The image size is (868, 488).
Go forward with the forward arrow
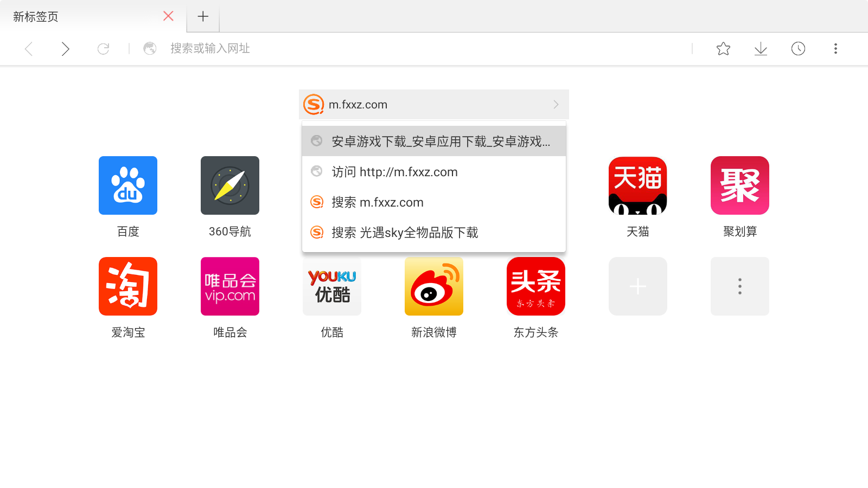(65, 49)
